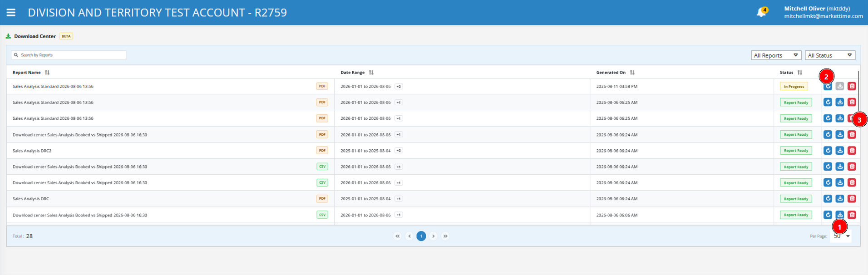Select the Sales Analysis DRC2 report name
This screenshot has width=868, height=275.
(x=32, y=151)
